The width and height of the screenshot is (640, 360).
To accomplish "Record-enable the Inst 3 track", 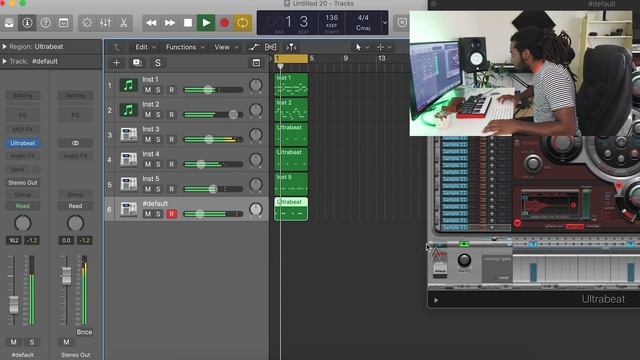I will (171, 140).
